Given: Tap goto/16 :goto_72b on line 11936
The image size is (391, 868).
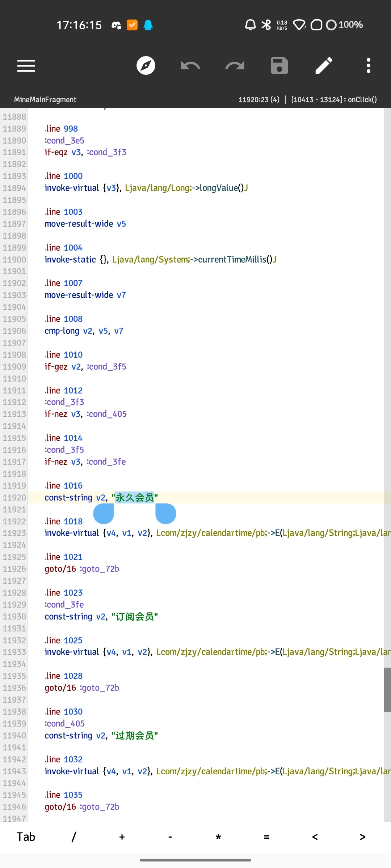Looking at the screenshot, I should pyautogui.click(x=82, y=688).
